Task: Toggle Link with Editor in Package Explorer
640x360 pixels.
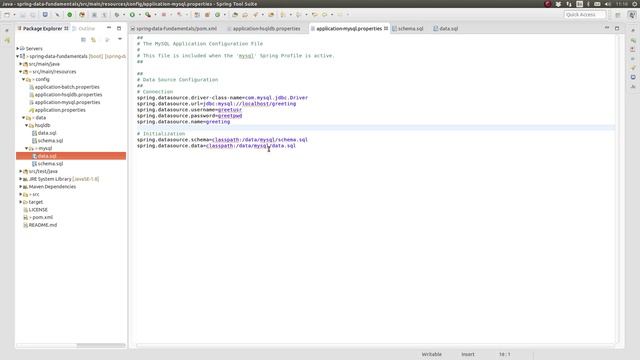Action: click(93, 40)
